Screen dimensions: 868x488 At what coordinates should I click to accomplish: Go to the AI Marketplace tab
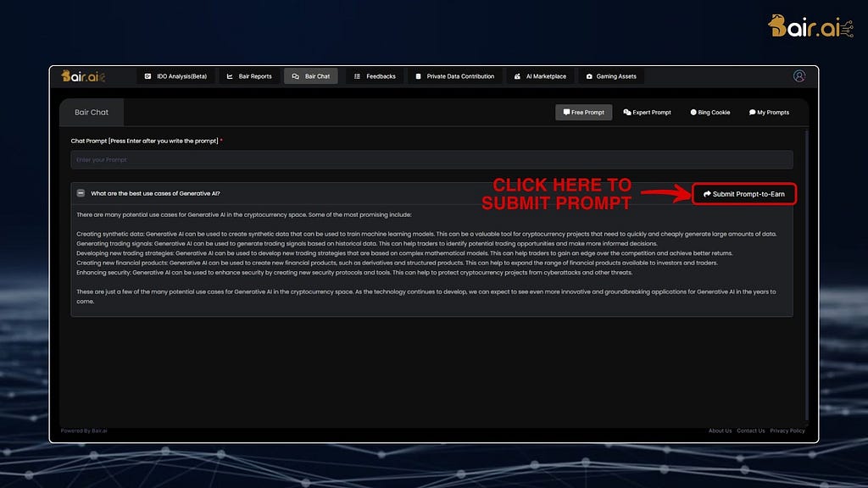(x=540, y=76)
